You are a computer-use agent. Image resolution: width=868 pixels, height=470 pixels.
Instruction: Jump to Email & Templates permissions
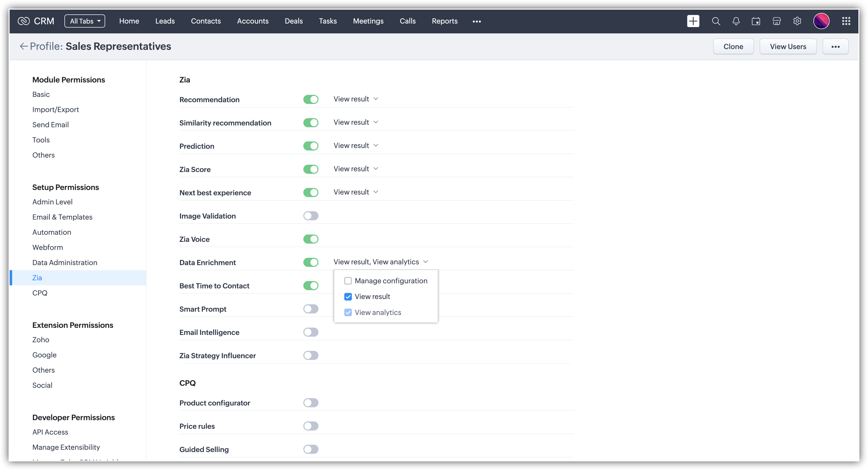tap(62, 217)
